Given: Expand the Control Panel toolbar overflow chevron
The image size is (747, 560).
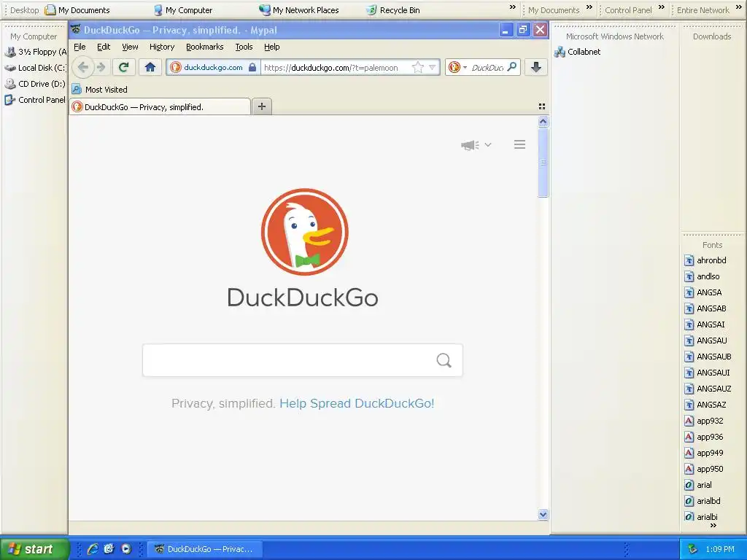Looking at the screenshot, I should coord(661,7).
